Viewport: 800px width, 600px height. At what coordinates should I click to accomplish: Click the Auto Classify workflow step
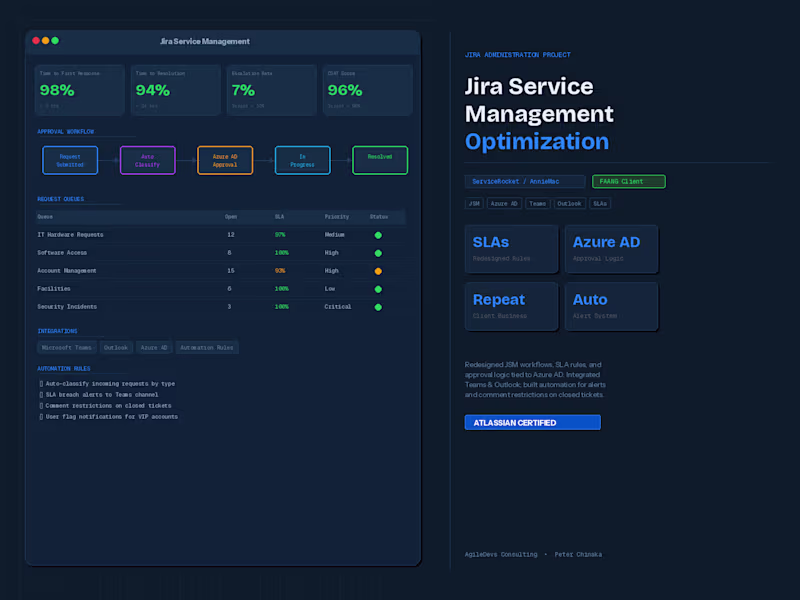coord(148,160)
